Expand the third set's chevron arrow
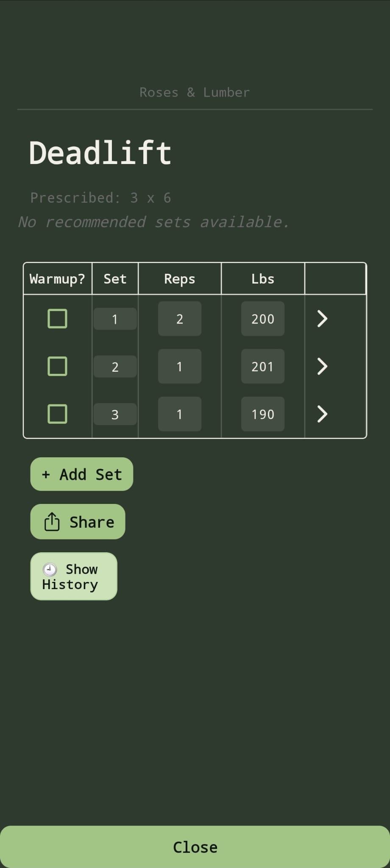The width and height of the screenshot is (390, 868). point(322,414)
